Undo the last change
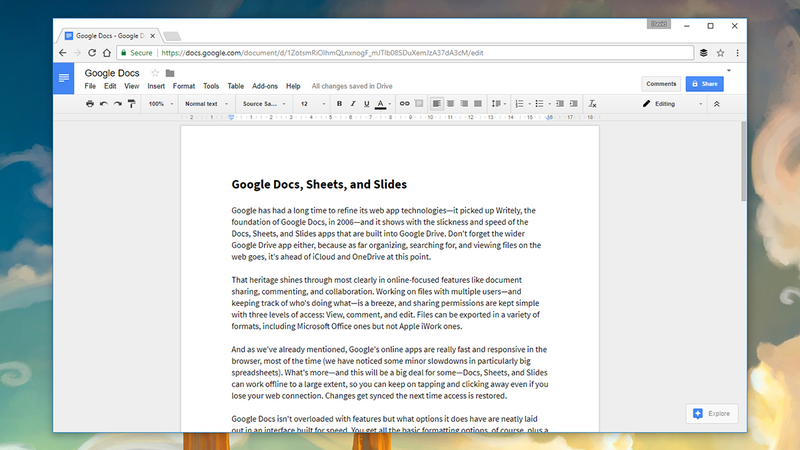Image resolution: width=800 pixels, height=450 pixels. (x=104, y=104)
